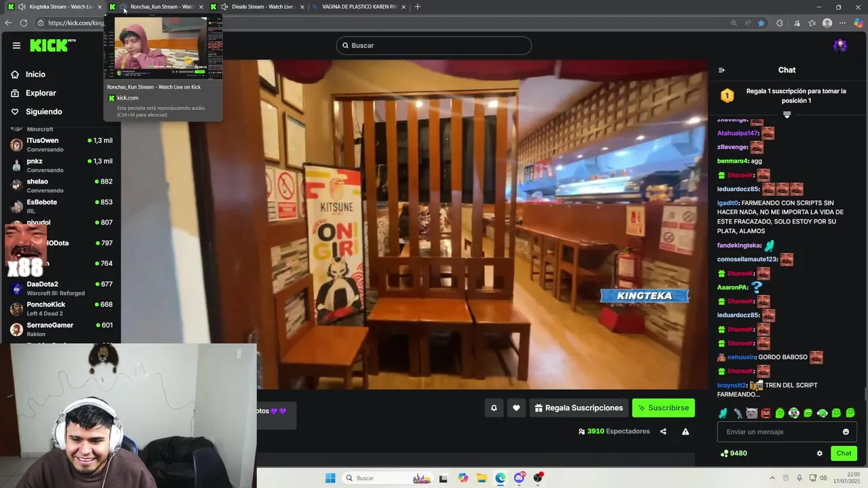Click the green Suscribirse button

click(663, 408)
